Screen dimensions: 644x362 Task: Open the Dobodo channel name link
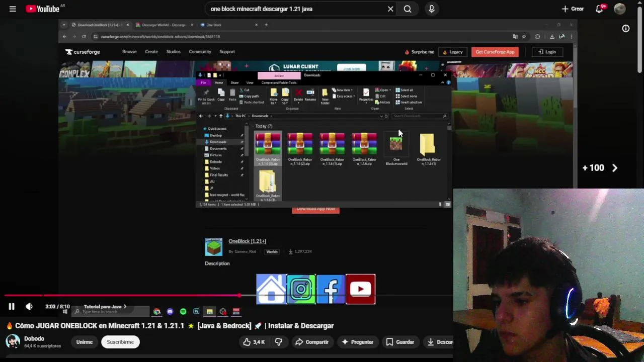tap(34, 338)
